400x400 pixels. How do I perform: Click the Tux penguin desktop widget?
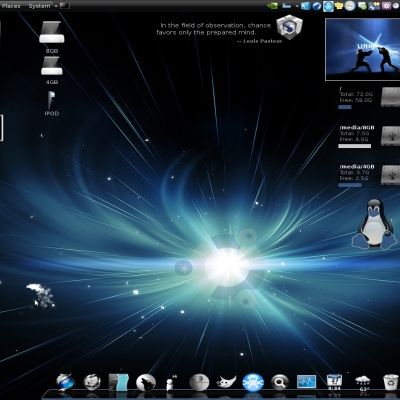coord(374,224)
